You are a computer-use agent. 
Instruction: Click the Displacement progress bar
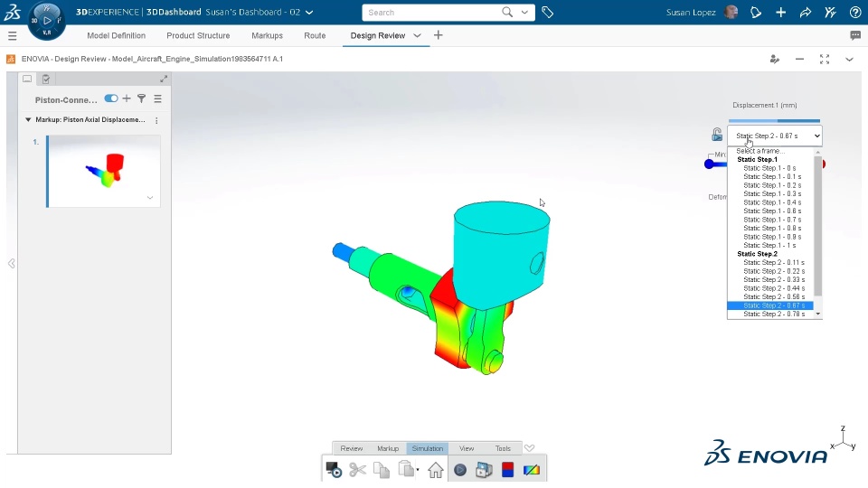click(x=774, y=120)
